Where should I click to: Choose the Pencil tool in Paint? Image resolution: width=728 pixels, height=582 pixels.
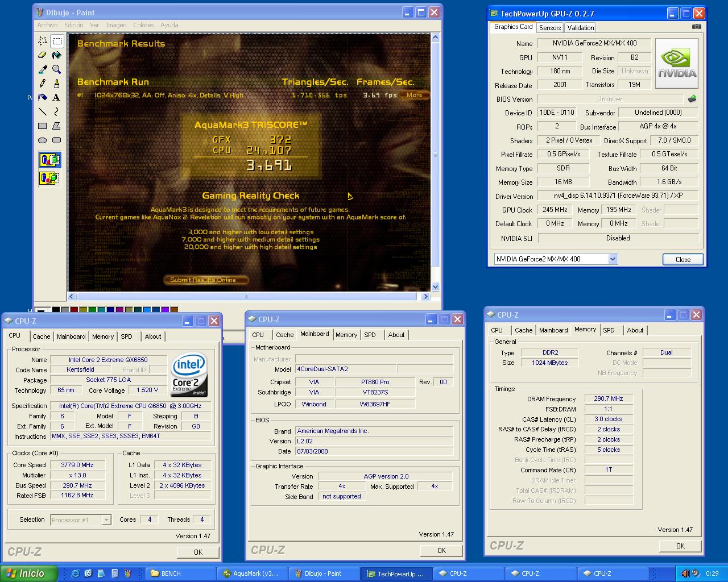(x=43, y=84)
